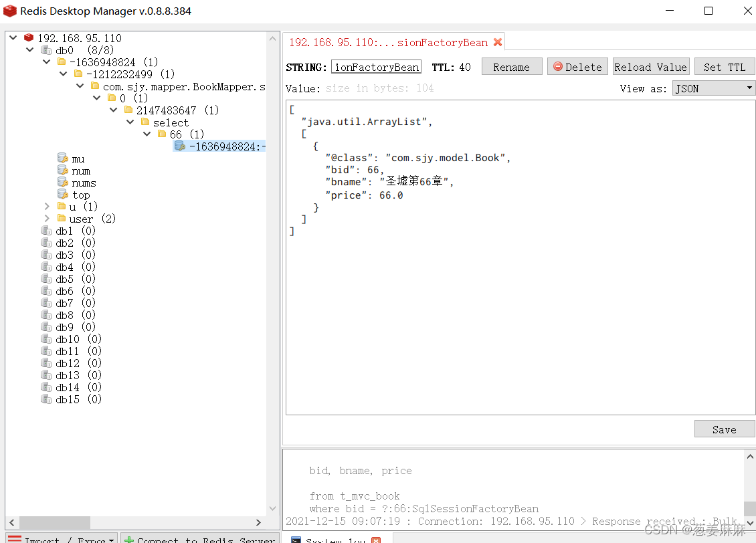756x543 pixels.
Task: Click the tree horizontal scrollbar left arrow
Action: (x=11, y=522)
